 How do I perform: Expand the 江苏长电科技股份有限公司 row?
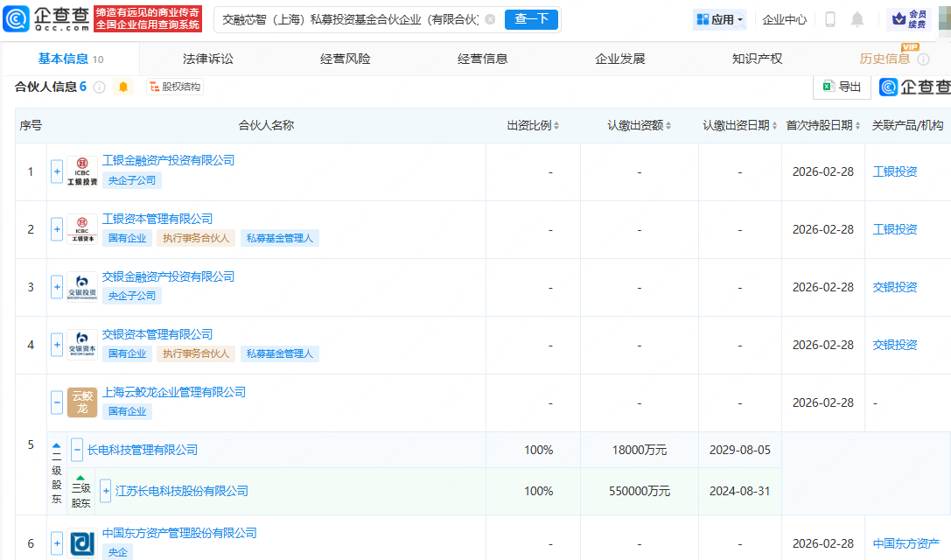pos(106,491)
